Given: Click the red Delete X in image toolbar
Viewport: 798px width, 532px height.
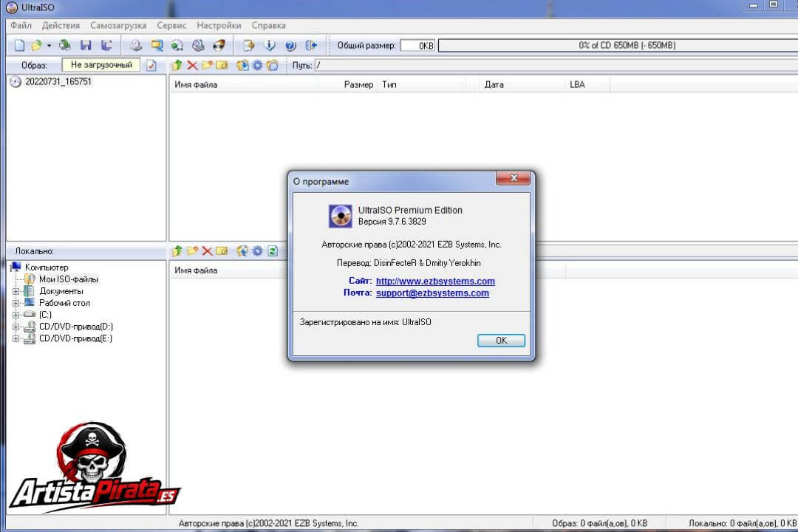Looking at the screenshot, I should (192, 65).
